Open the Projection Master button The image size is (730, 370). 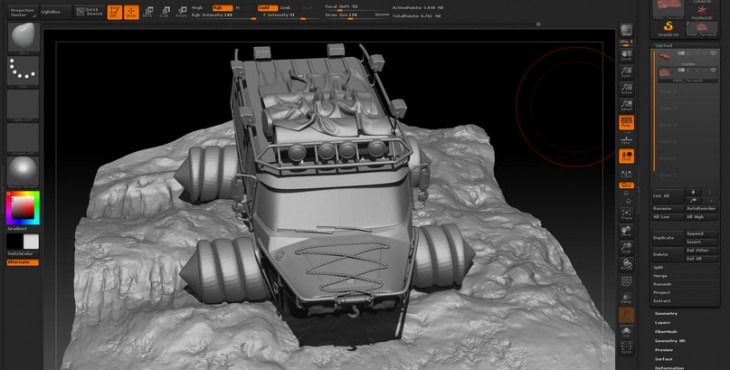(x=22, y=12)
